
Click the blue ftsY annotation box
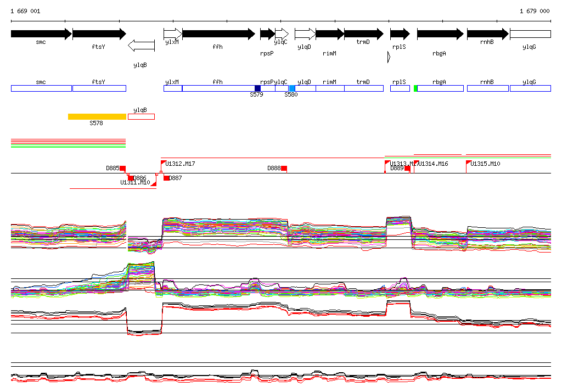pos(99,88)
